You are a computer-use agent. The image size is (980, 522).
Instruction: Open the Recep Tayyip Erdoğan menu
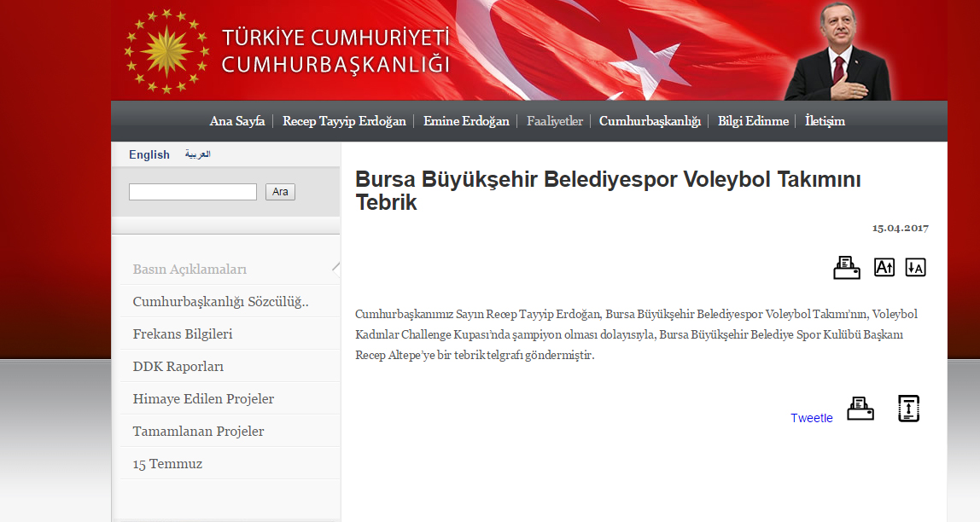click(x=344, y=121)
